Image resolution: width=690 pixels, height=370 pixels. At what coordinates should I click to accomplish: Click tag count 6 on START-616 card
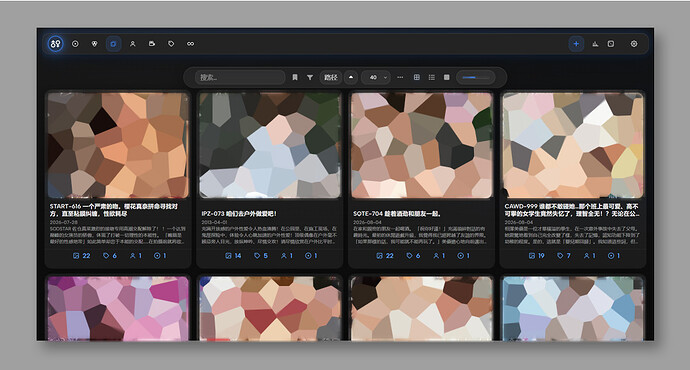110,256
